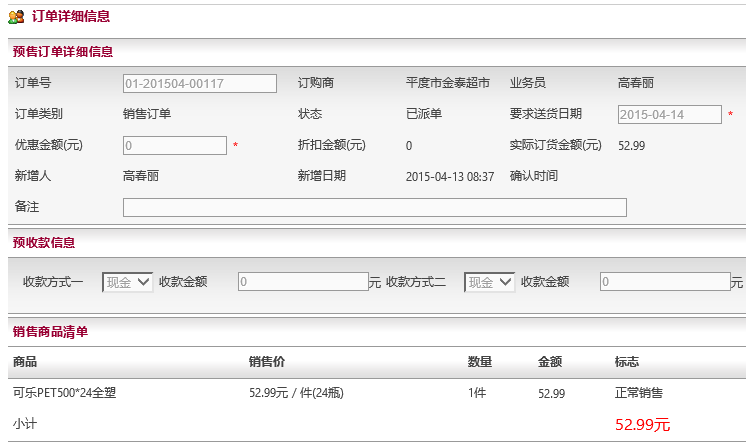
Task: Click the 平度市金泰超市 buyer name
Action: point(448,83)
